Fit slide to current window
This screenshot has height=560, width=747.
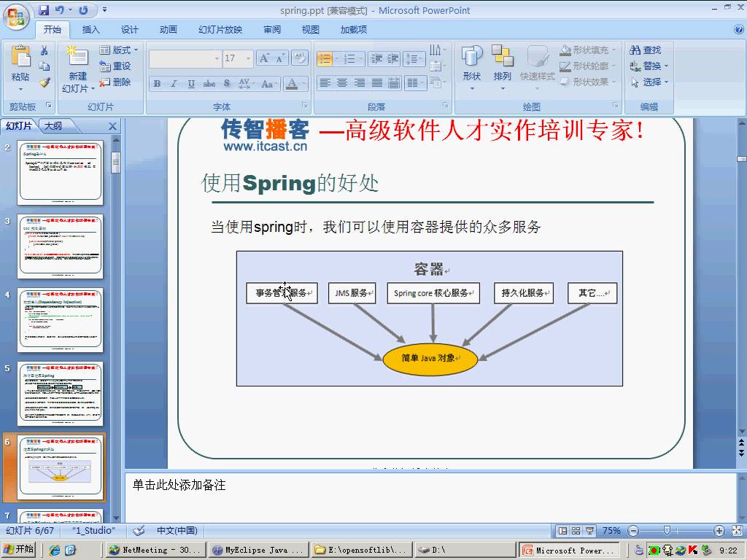(737, 531)
